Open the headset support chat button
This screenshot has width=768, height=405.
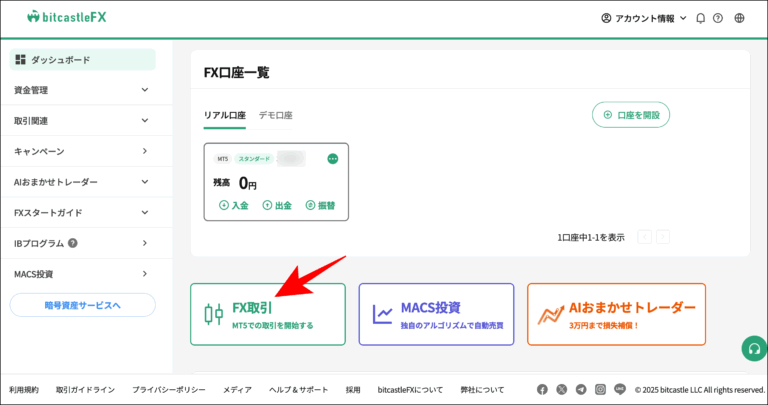754,348
